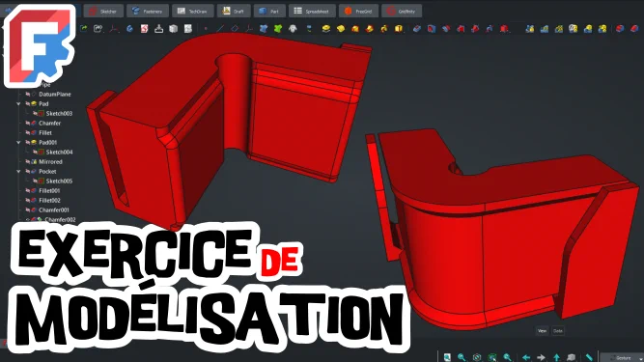Click the Mirrored tool icon
Image resolution: width=644 pixels, height=362 pixels.
[x=530, y=29]
